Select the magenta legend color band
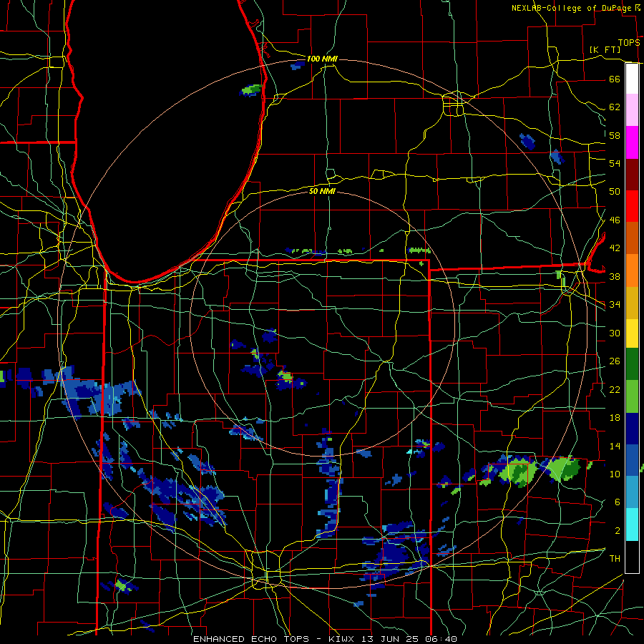Viewport: 644px width, 644px height. coord(632,142)
